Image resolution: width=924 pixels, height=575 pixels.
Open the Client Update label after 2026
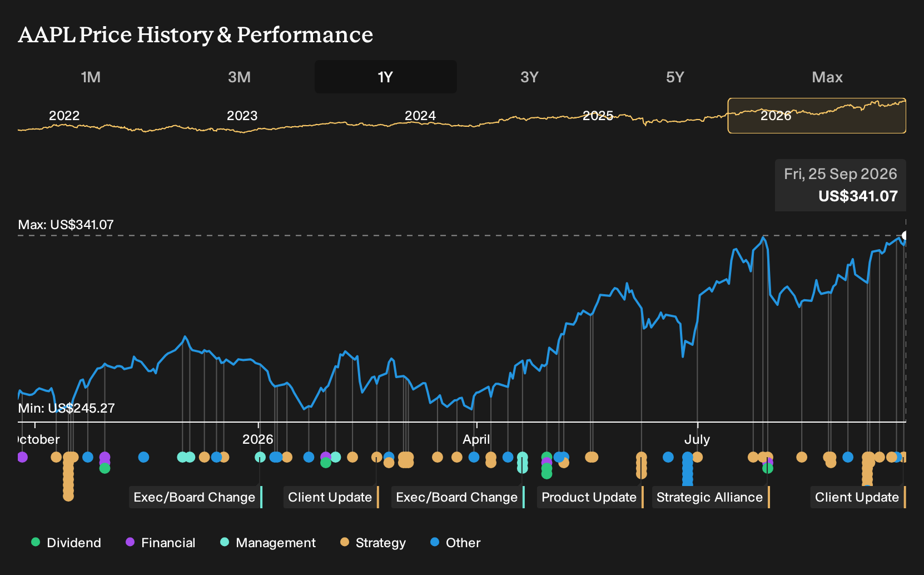pos(330,497)
